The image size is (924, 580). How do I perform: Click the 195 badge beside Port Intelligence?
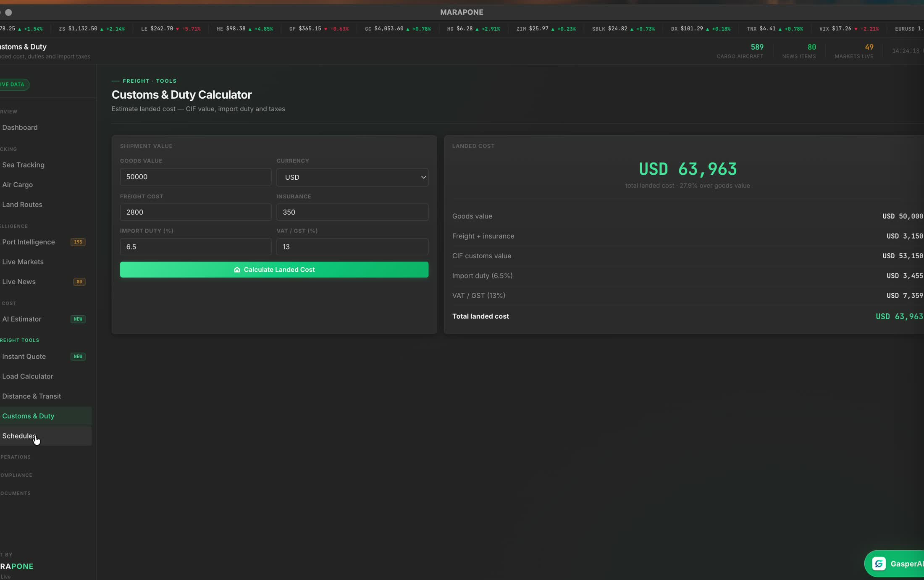pos(78,242)
